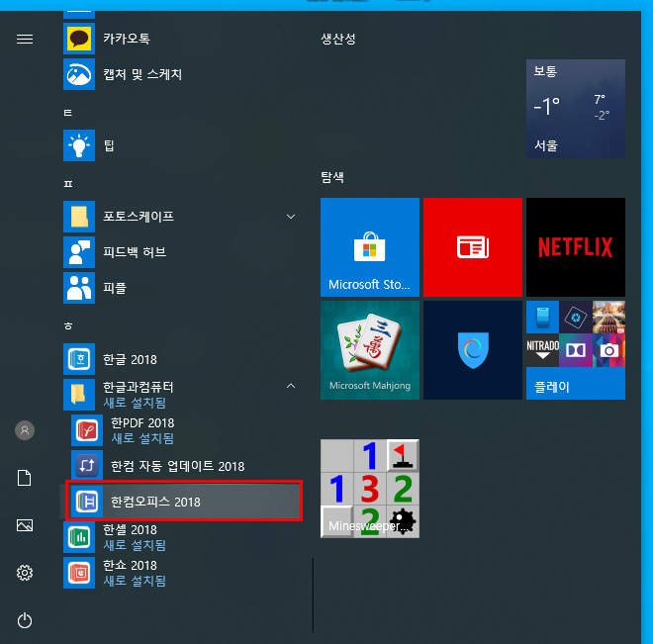Click the Power button icon
This screenshot has width=653, height=644.
pos(25,620)
